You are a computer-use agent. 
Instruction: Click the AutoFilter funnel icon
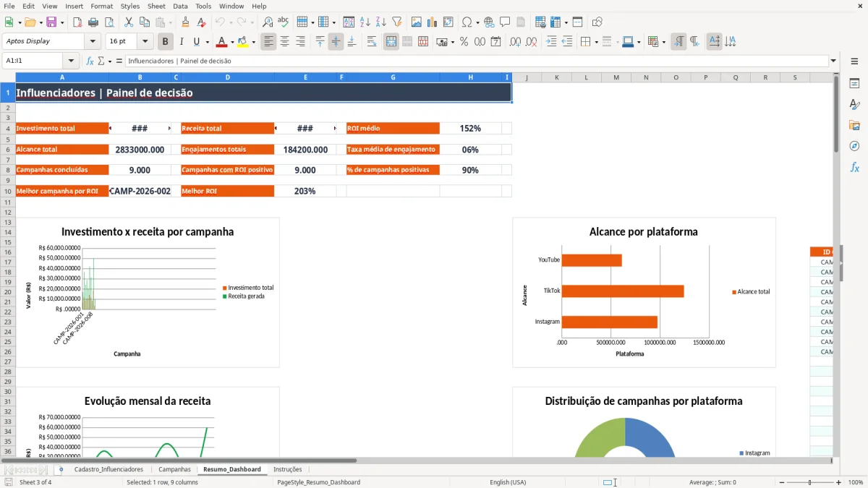coord(397,22)
